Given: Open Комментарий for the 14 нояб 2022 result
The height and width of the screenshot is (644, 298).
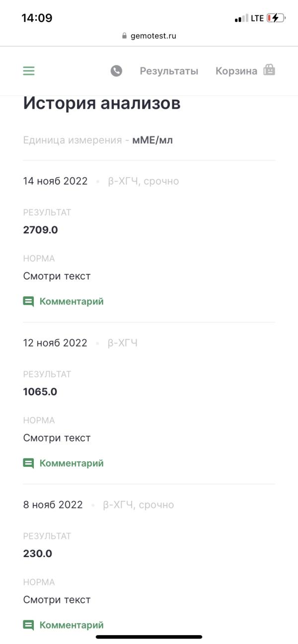Looking at the screenshot, I should pos(72,301).
